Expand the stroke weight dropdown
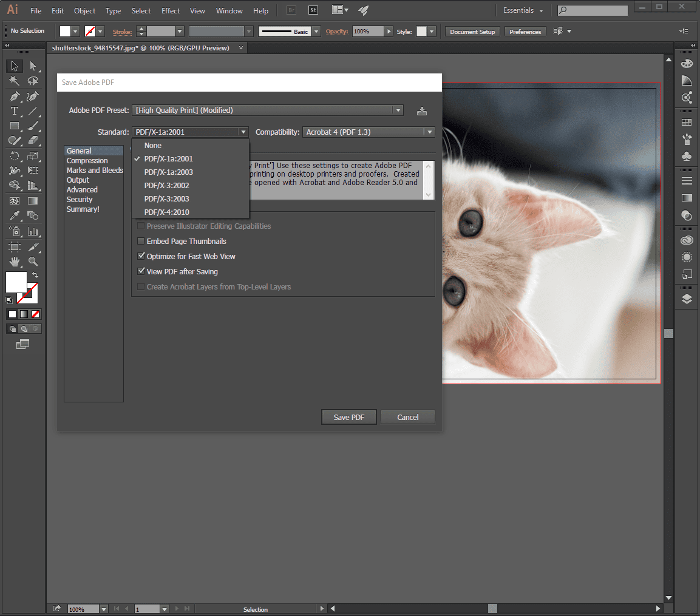Image resolution: width=700 pixels, height=616 pixels. click(180, 31)
